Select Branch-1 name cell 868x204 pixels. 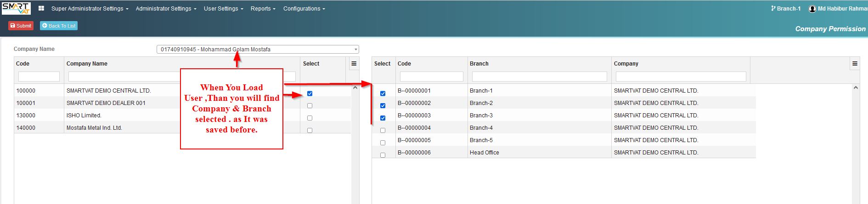coord(481,91)
